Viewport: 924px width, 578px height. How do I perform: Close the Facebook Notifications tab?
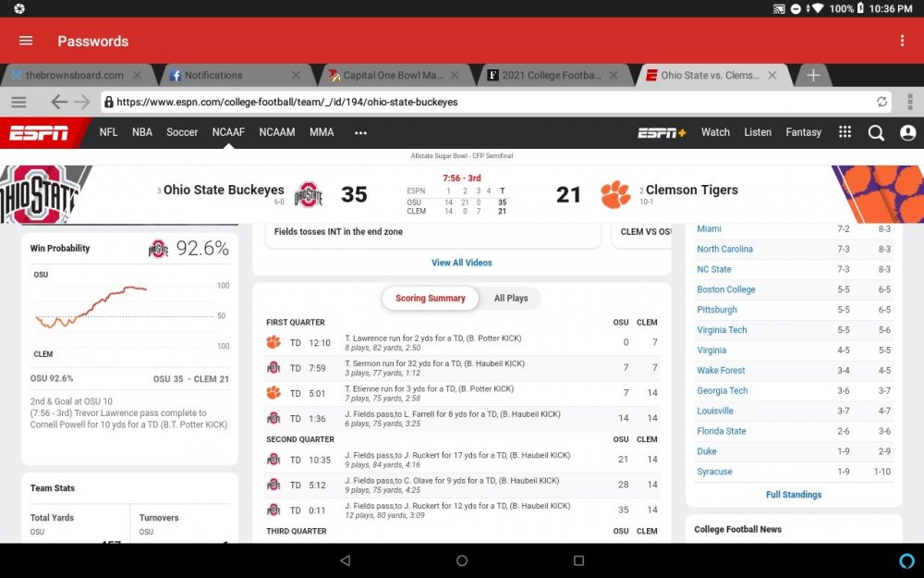click(x=296, y=75)
